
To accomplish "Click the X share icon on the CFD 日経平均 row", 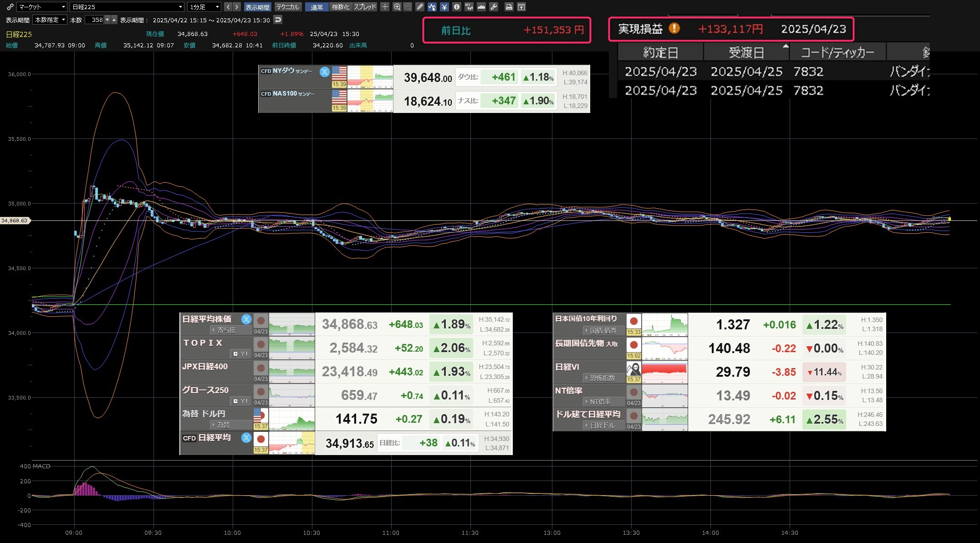I will pos(246,438).
